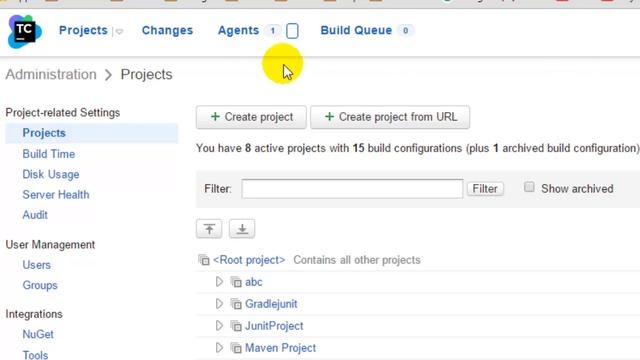640x360 pixels.
Task: Expand the Maven Project row
Action: point(219,348)
